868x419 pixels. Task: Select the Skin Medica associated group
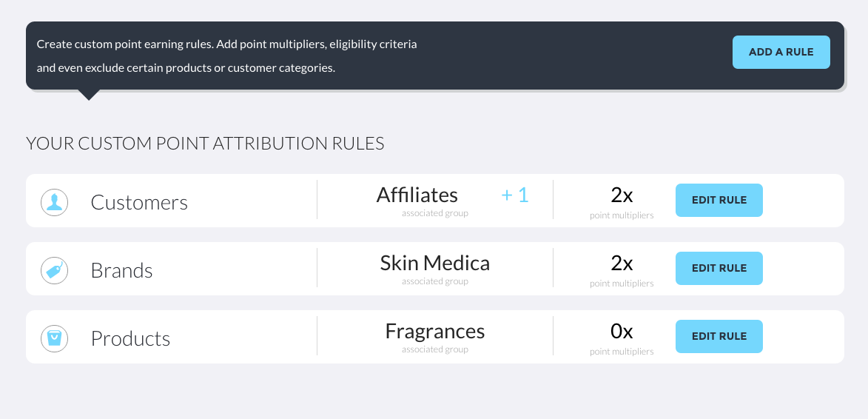435,263
